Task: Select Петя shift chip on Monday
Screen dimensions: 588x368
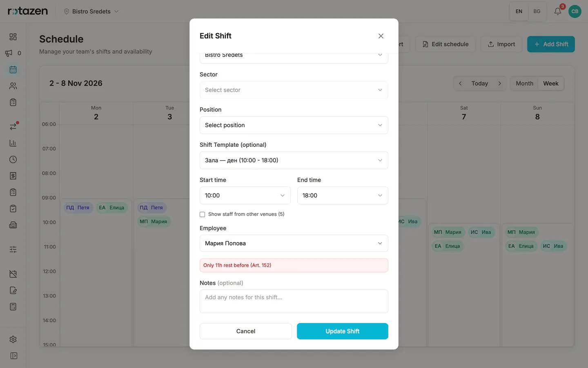Action: pyautogui.click(x=78, y=208)
